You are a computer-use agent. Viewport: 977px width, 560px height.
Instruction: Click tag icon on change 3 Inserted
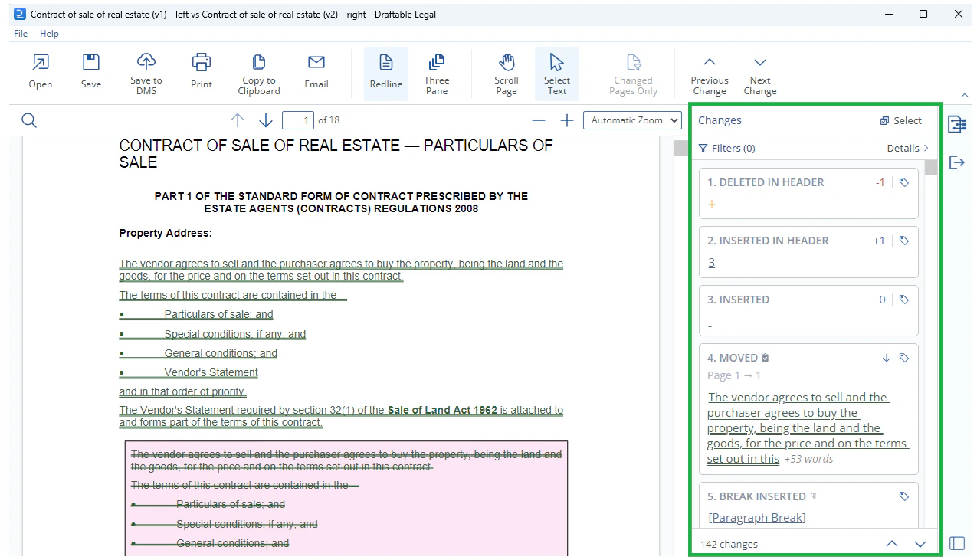904,300
